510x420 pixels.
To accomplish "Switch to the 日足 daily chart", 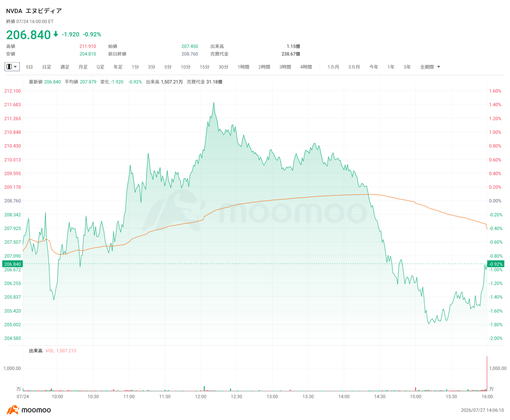I will point(47,67).
